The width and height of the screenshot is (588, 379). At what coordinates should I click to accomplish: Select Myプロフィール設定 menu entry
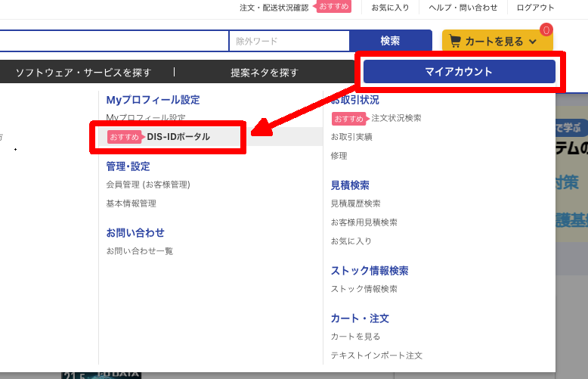click(146, 118)
